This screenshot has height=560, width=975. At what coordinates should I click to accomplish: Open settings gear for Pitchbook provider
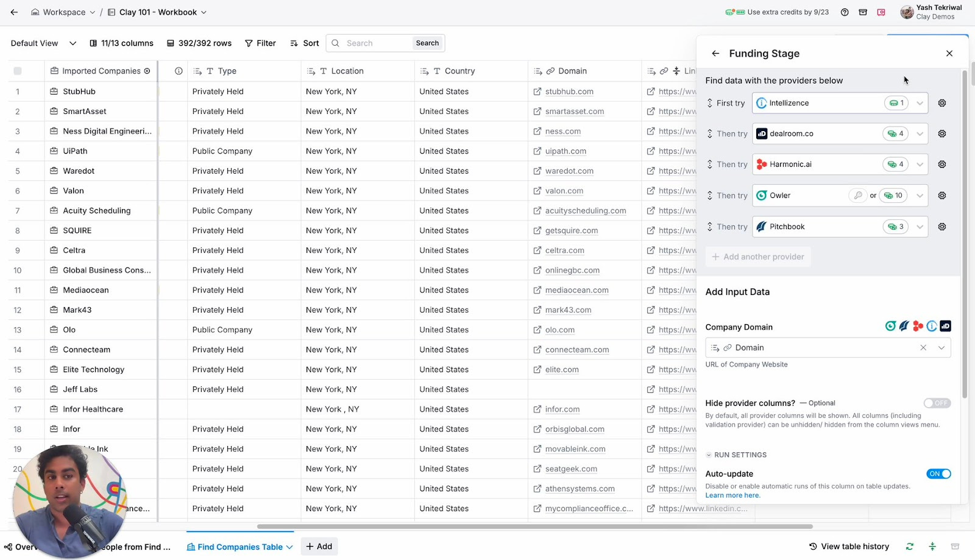coord(942,227)
